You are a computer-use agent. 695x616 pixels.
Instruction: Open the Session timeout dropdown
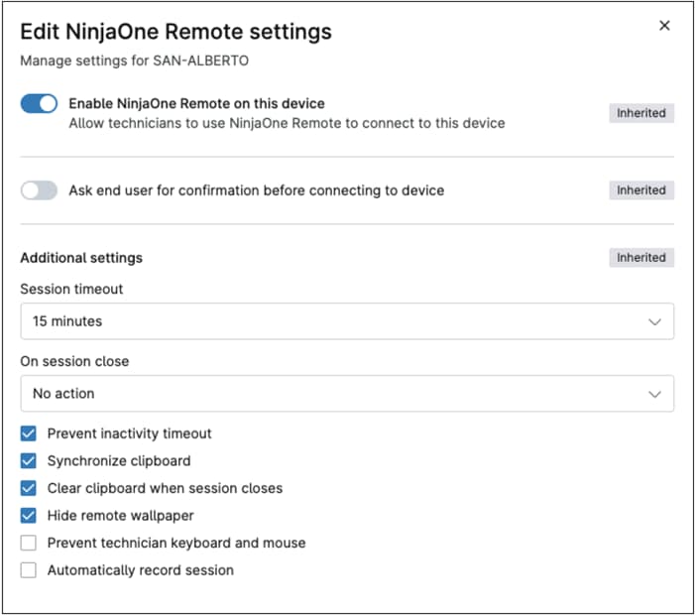[347, 321]
